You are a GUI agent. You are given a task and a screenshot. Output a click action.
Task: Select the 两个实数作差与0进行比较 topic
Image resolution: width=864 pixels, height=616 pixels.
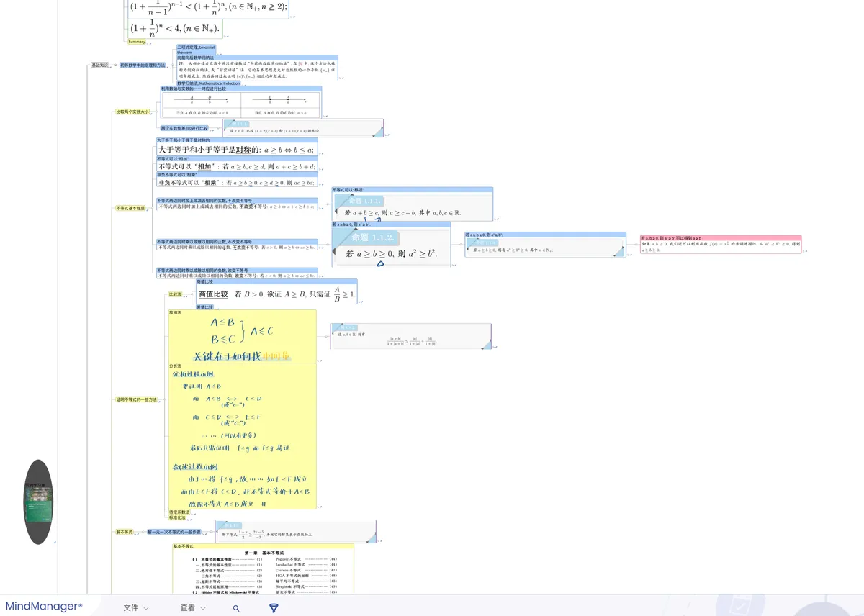(x=184, y=128)
